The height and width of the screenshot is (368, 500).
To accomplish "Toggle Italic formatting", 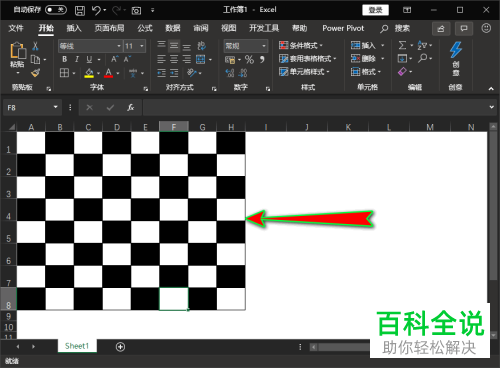I will (x=77, y=59).
